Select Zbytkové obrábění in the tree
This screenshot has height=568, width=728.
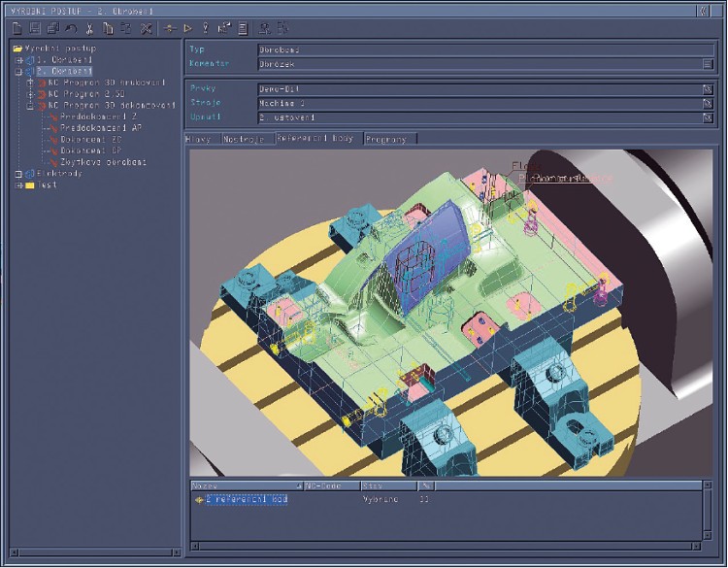[102, 162]
